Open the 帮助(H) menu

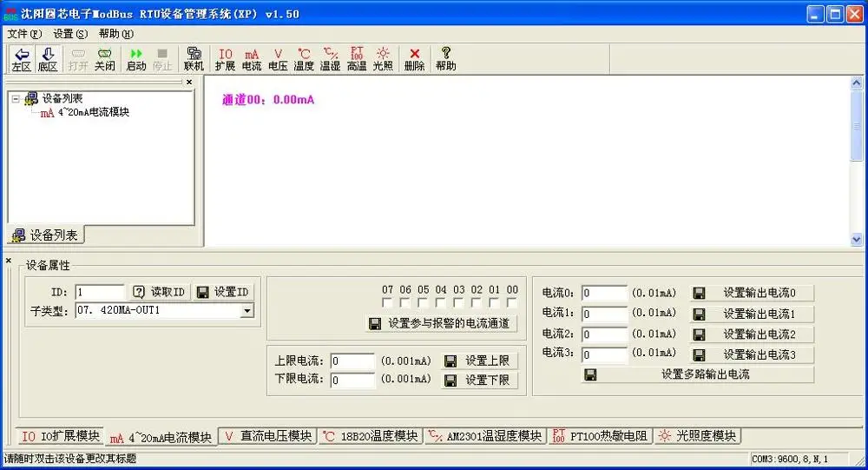point(116,34)
